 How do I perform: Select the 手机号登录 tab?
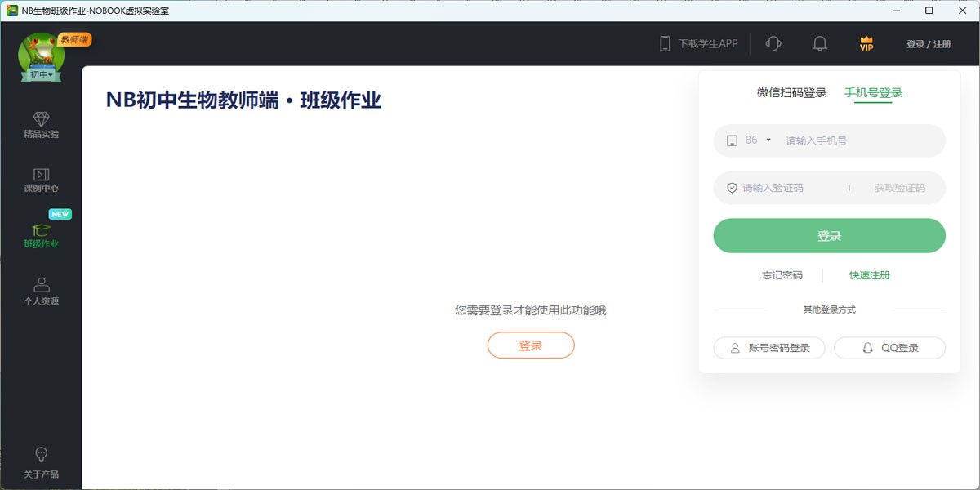(x=873, y=93)
